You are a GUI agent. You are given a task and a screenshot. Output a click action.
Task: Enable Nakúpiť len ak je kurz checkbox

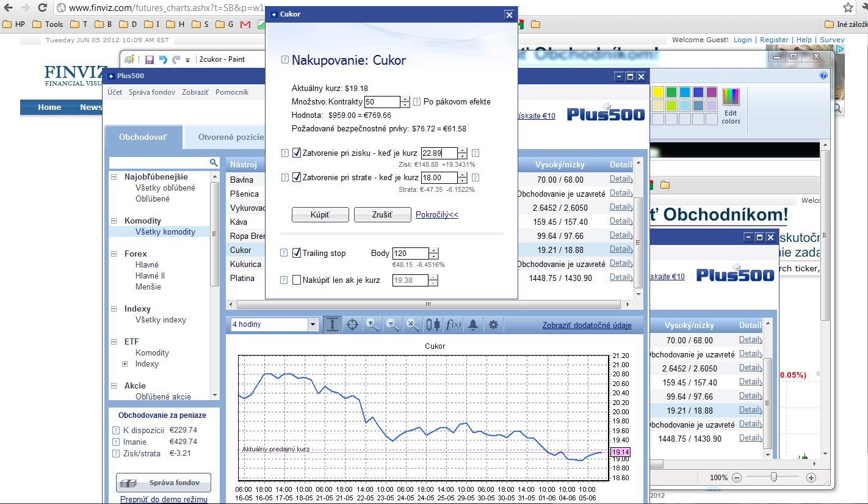[x=297, y=280]
